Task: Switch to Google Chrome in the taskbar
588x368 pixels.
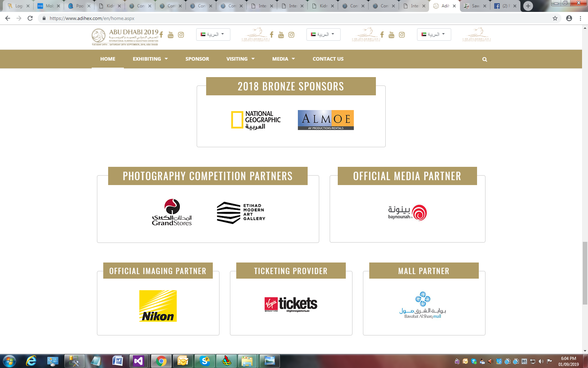Action: click(161, 361)
